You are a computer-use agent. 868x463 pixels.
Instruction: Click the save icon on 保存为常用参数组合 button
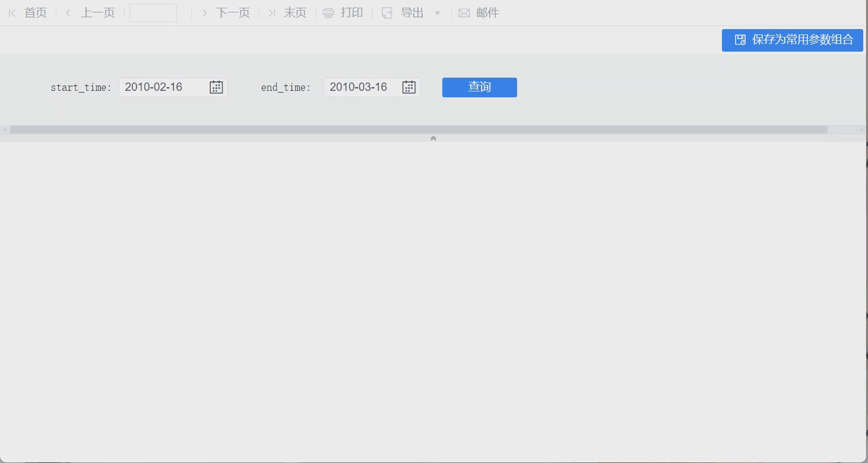pyautogui.click(x=740, y=40)
